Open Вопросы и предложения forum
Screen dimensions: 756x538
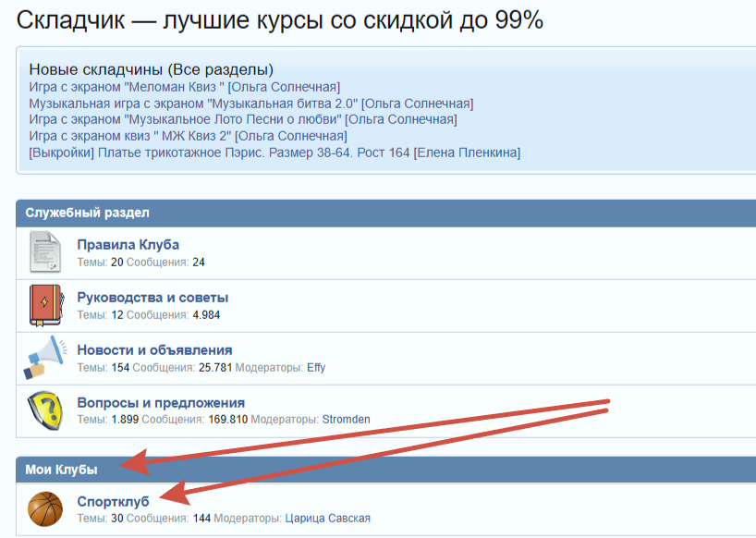pos(161,403)
